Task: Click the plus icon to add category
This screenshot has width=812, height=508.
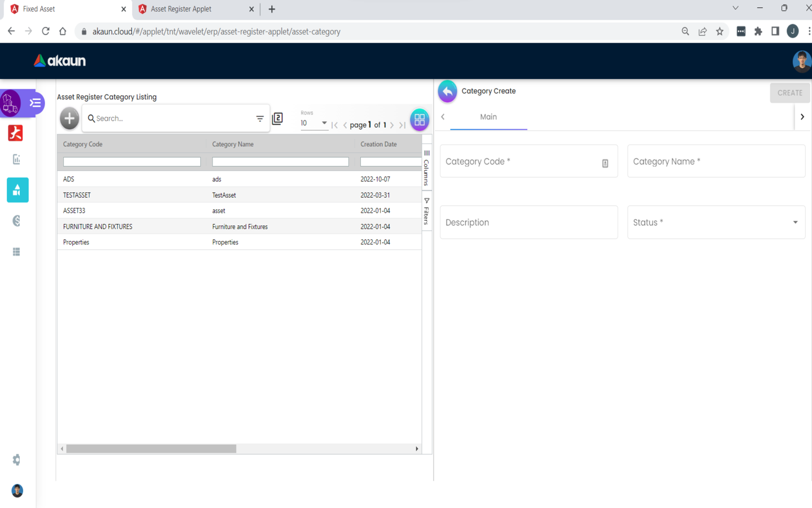Action: click(69, 119)
